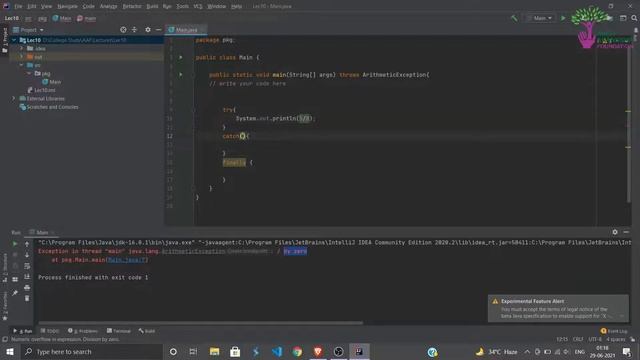Click the print icon in Run panel
This screenshot has height=360, width=640.
tap(27, 288)
